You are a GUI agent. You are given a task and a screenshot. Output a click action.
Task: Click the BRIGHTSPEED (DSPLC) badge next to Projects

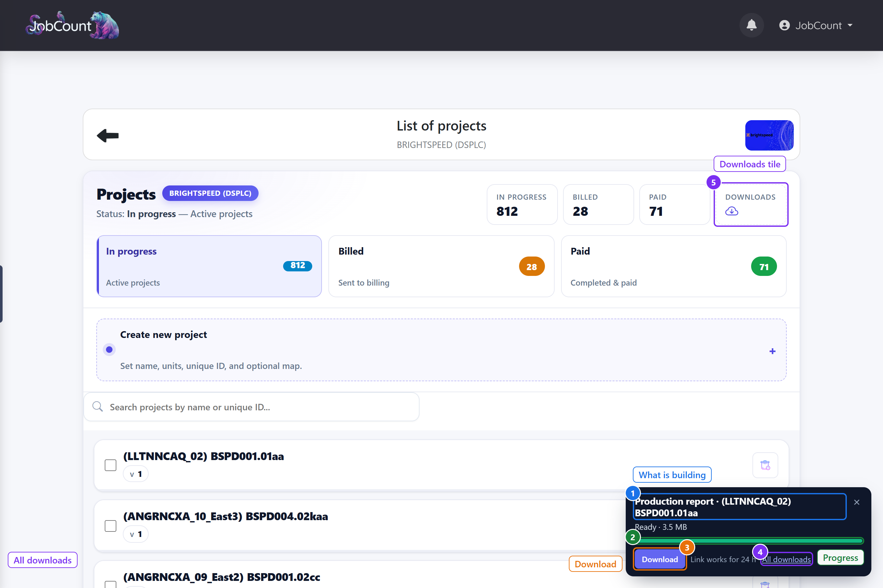coord(210,193)
